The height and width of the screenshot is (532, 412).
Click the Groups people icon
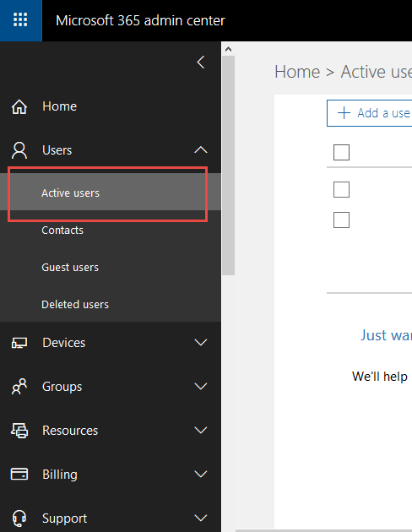19,387
